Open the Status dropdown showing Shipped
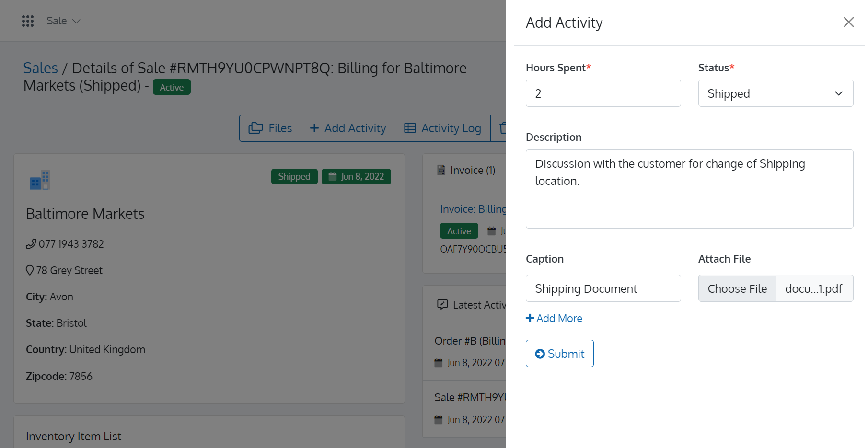The height and width of the screenshot is (448, 868). tap(775, 93)
